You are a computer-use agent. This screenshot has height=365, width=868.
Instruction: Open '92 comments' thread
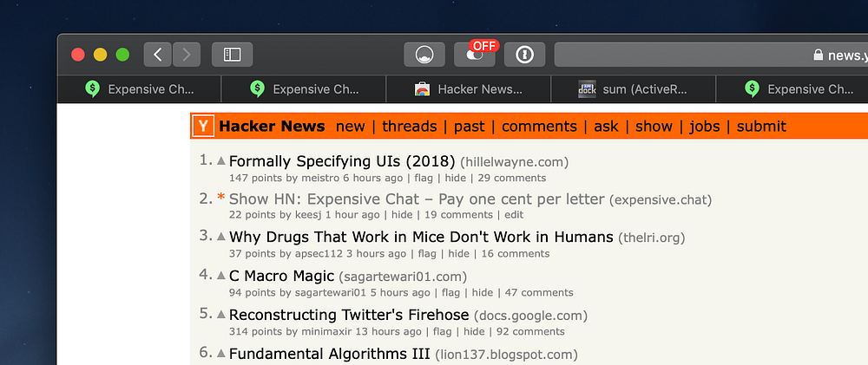coord(530,332)
